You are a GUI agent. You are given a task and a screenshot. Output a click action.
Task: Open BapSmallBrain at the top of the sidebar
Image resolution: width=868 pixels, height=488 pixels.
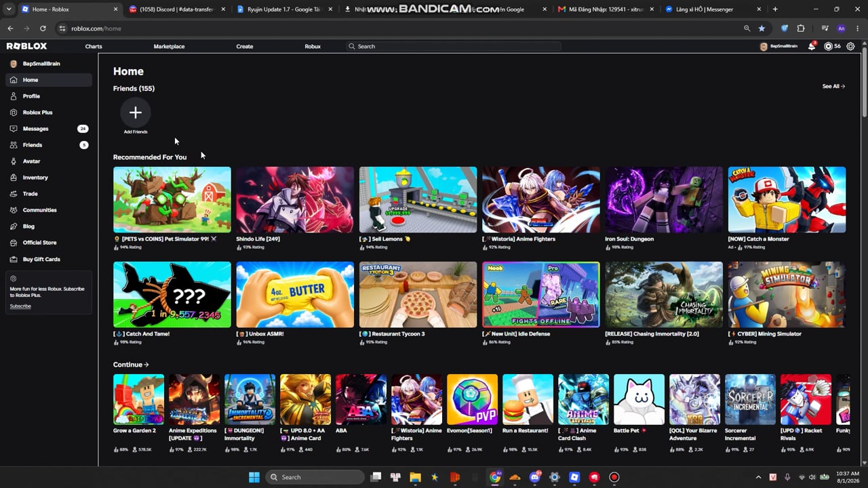click(x=49, y=64)
